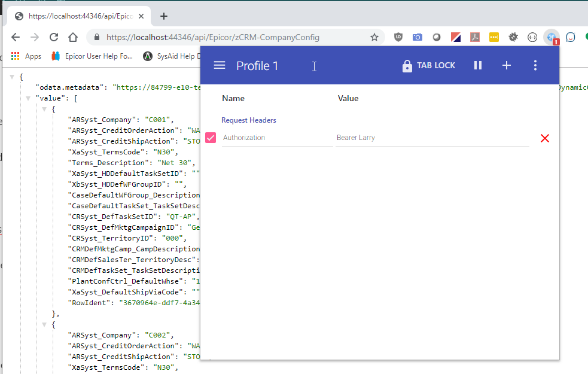588x374 pixels.
Task: Open the Apps bookmark shortcut
Action: coord(26,56)
